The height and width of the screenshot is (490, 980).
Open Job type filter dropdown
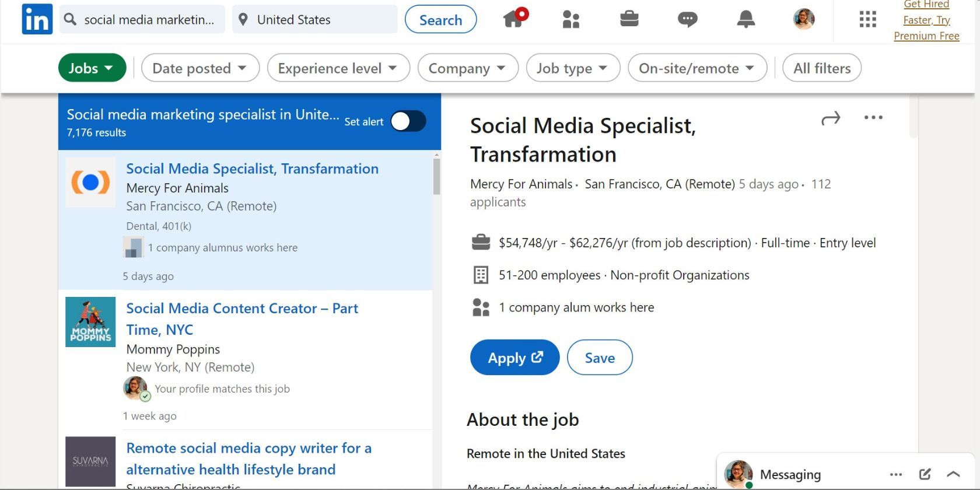click(573, 68)
